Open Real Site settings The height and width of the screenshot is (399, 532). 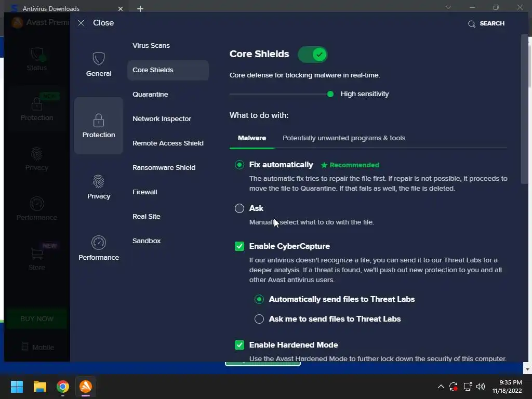(146, 217)
